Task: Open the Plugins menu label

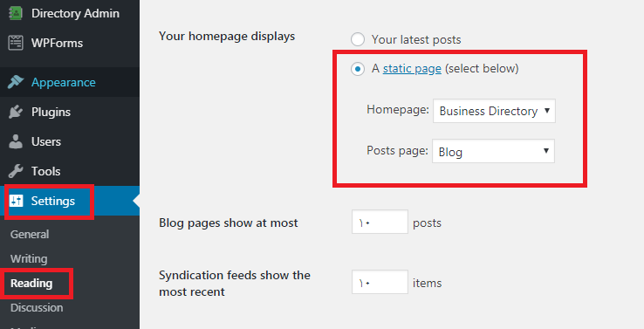Action: tap(51, 112)
